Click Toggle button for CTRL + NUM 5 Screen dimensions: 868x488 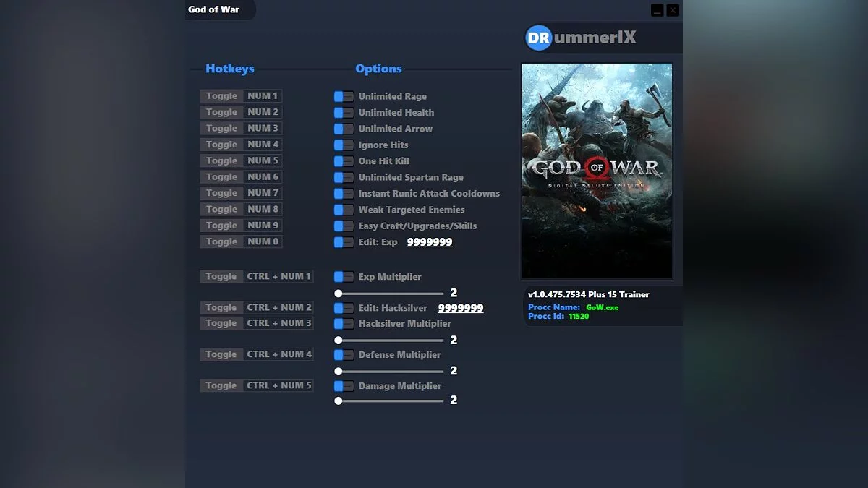[x=221, y=385]
